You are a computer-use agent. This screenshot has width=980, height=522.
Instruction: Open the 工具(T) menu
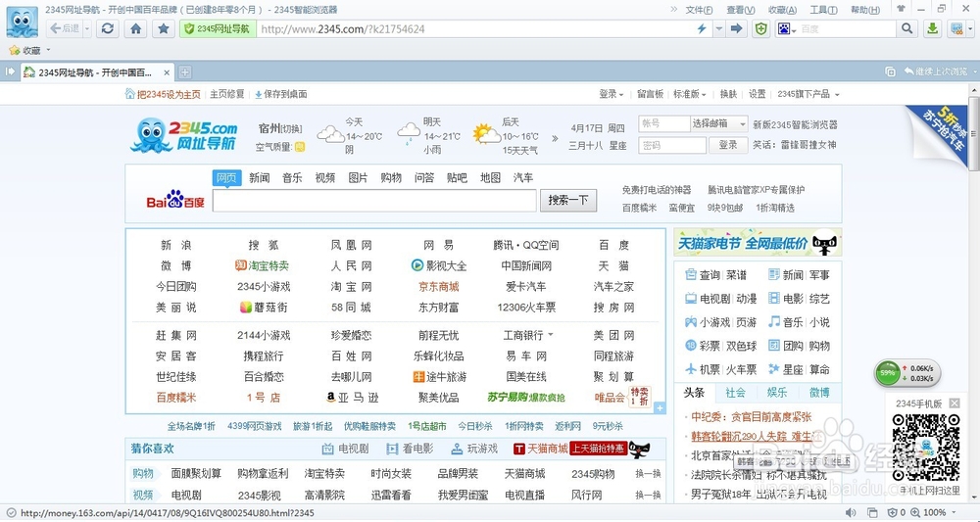824,10
